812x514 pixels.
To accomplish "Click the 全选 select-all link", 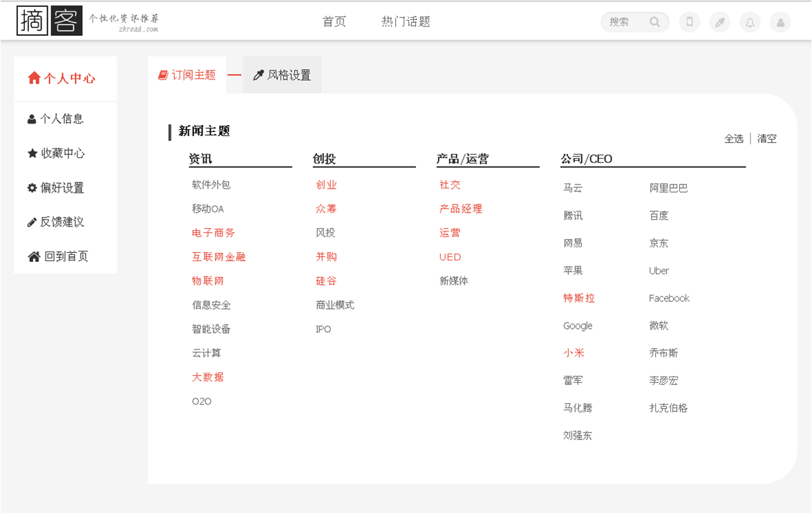I will (734, 139).
